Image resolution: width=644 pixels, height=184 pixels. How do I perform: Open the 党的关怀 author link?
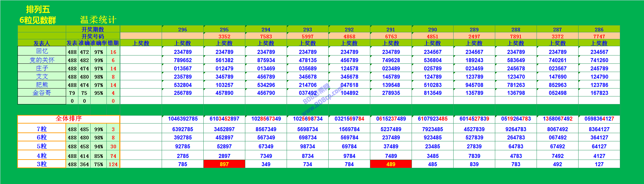coord(42,60)
